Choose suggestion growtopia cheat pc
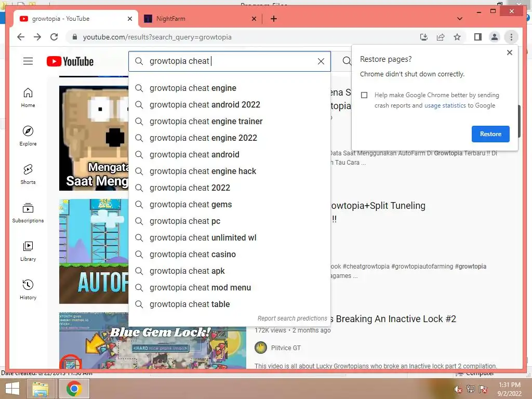This screenshot has width=532, height=399. tap(229, 221)
